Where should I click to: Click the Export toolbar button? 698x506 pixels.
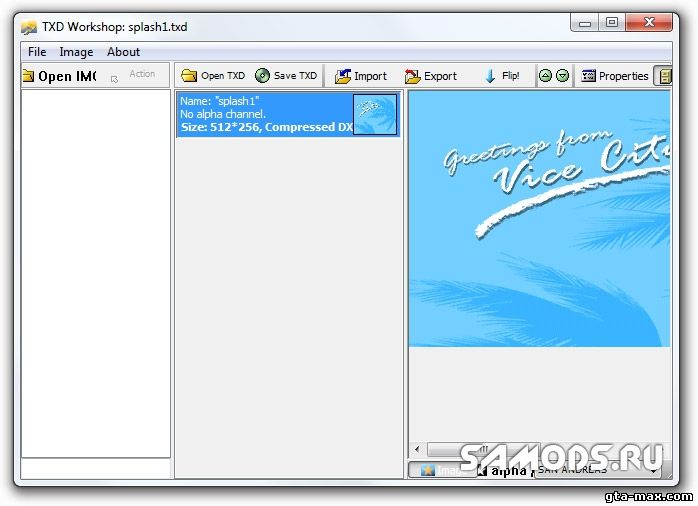(x=430, y=76)
